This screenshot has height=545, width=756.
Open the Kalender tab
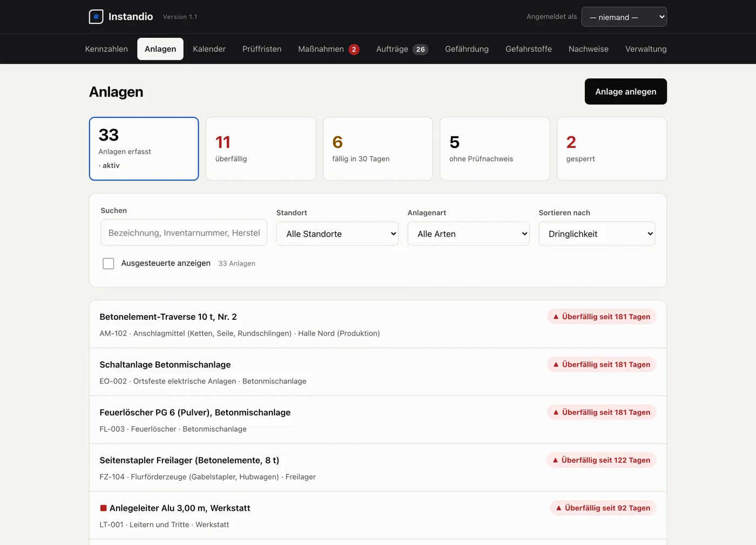[209, 49]
